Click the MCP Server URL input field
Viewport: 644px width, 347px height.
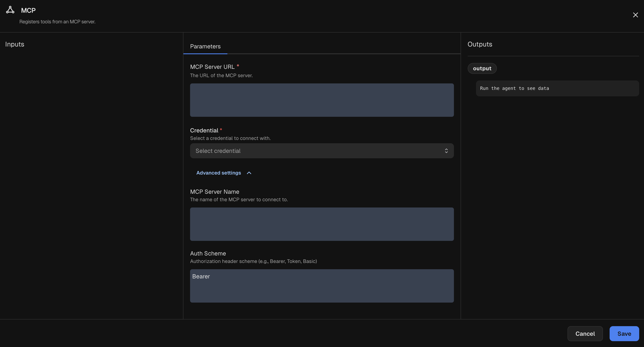[x=322, y=100]
